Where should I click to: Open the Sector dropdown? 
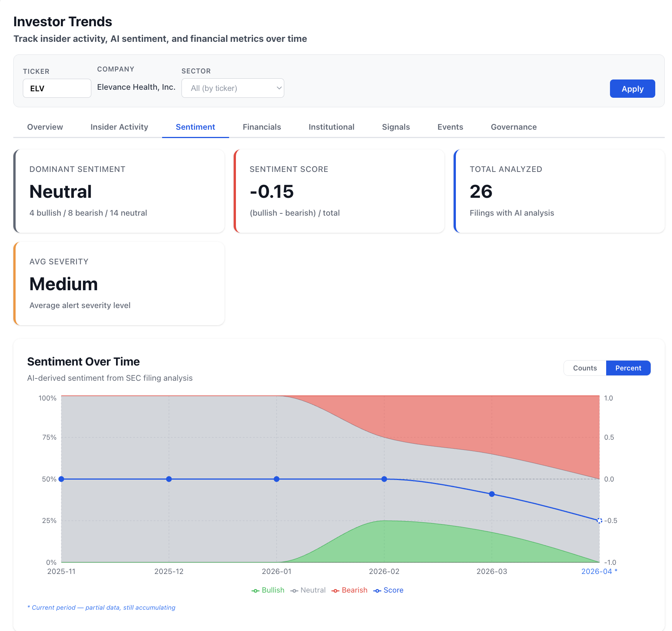(x=232, y=88)
